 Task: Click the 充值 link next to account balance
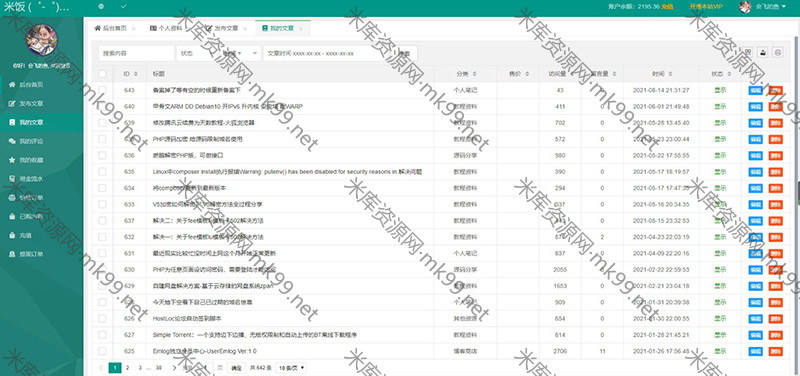667,7
